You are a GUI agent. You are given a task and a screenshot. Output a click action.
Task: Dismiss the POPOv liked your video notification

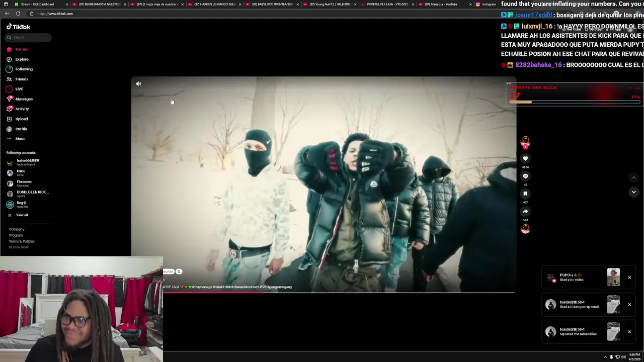pyautogui.click(x=629, y=277)
